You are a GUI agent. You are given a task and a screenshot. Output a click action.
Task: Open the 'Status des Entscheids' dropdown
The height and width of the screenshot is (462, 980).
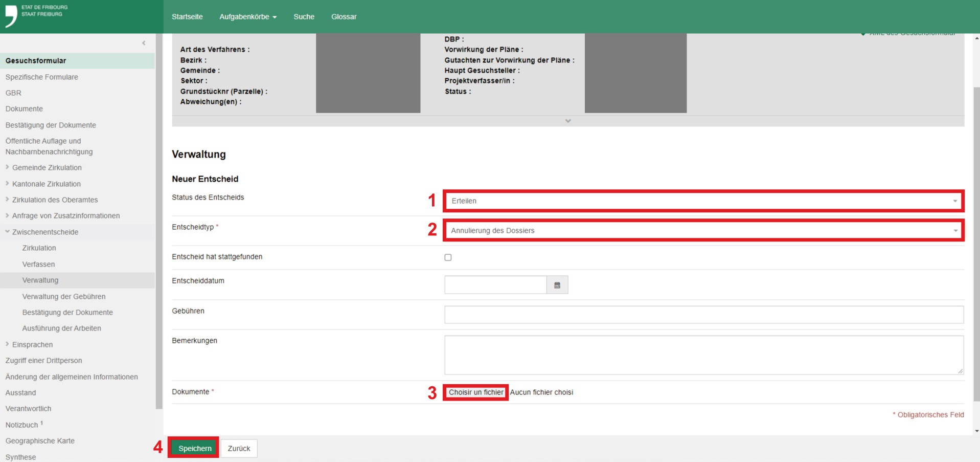(703, 201)
